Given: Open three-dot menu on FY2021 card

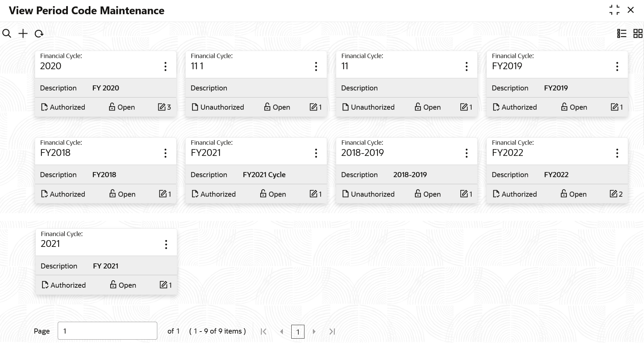Looking at the screenshot, I should [316, 153].
